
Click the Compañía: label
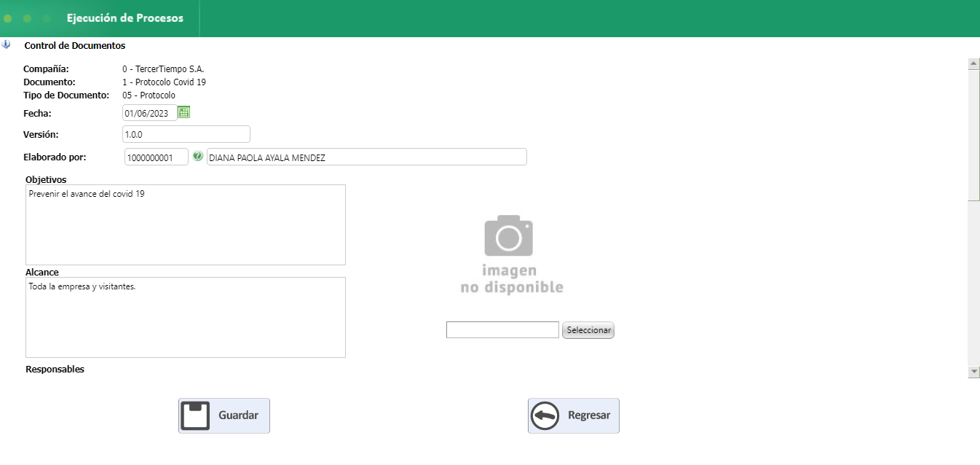pyautogui.click(x=46, y=69)
